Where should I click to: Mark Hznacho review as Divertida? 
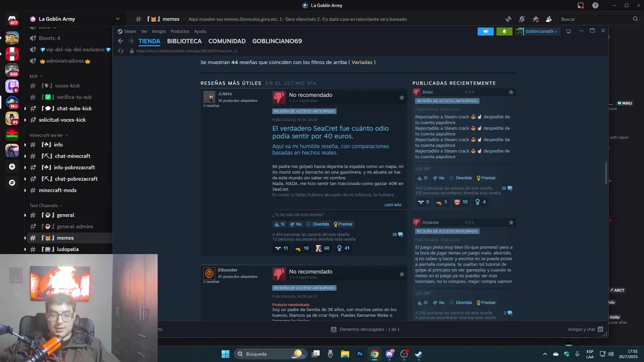pyautogui.click(x=460, y=303)
